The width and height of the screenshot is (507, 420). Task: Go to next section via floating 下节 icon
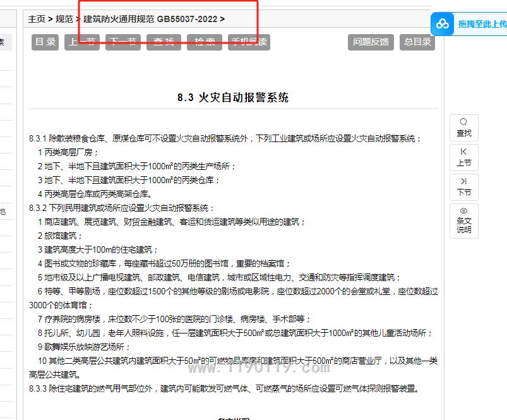[464, 186]
